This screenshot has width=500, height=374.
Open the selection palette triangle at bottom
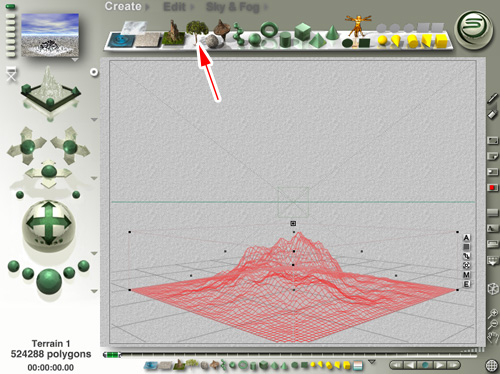click(372, 362)
